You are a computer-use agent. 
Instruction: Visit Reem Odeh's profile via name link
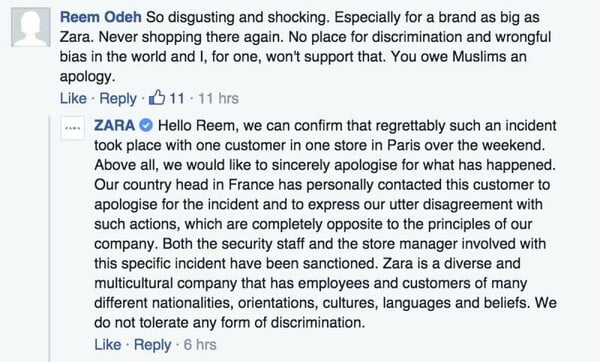tap(101, 17)
